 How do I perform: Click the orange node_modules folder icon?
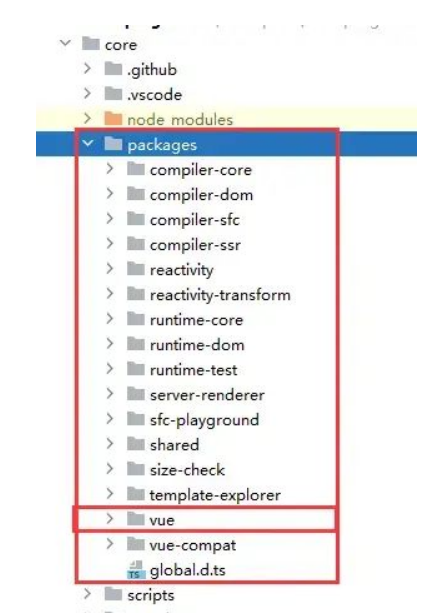(113, 119)
